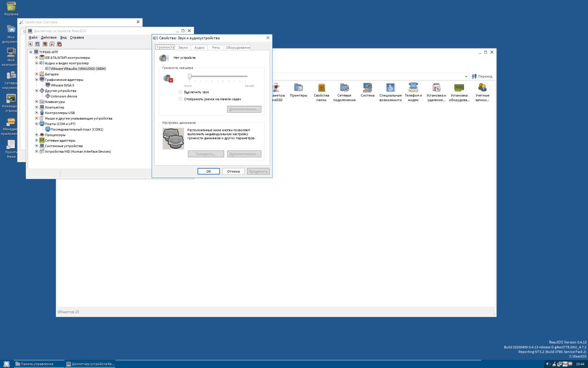Image resolution: width=588 pixels, height=368 pixels.
Task: Open the Read Me (Прочти Меня) desktop icon
Action: (x=11, y=149)
